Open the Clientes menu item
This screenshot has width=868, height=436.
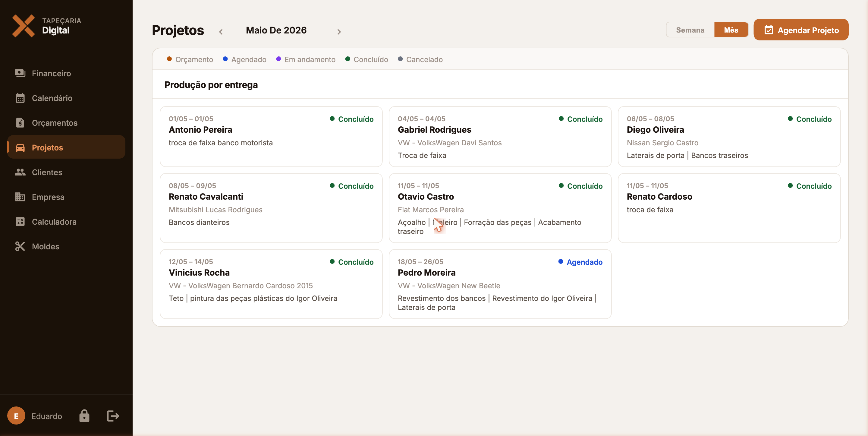pyautogui.click(x=66, y=172)
